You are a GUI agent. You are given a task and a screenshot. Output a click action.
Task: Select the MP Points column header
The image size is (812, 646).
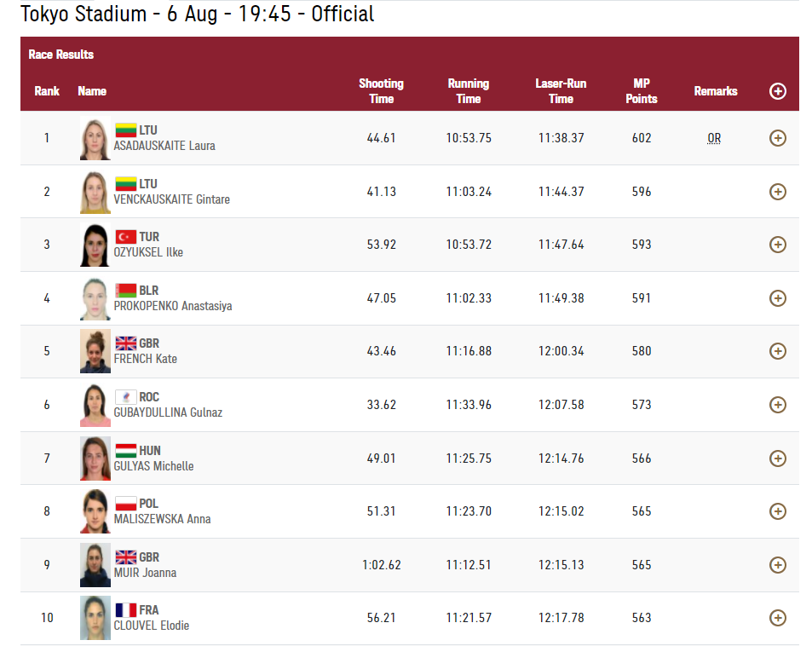[641, 91]
